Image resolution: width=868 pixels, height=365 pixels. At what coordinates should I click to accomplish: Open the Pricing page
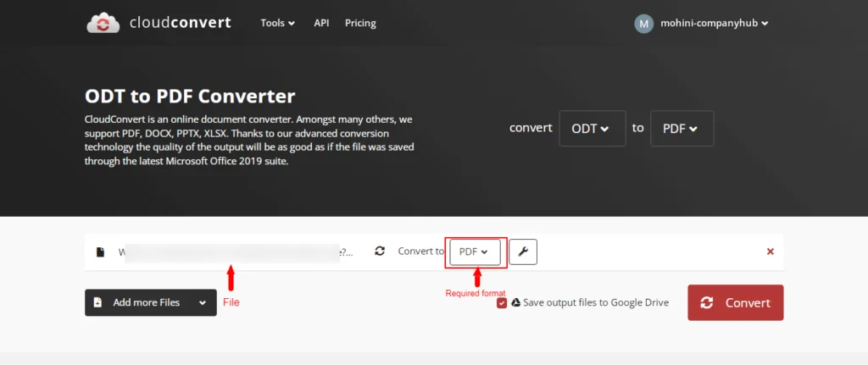click(x=360, y=23)
